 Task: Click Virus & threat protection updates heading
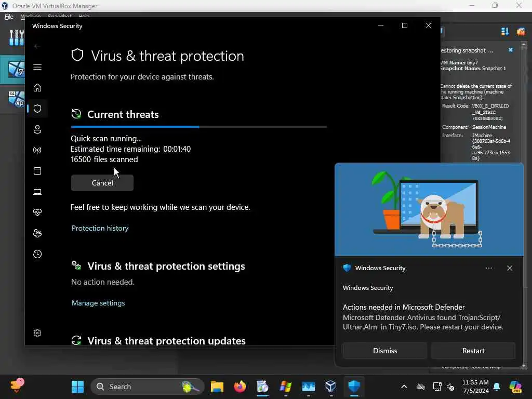click(x=167, y=341)
